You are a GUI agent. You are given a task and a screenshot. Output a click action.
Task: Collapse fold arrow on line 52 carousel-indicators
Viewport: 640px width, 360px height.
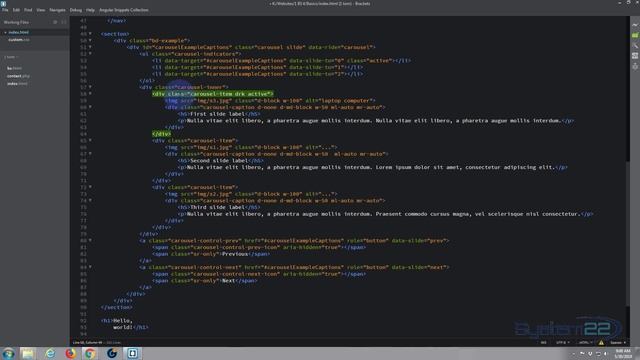(90, 54)
